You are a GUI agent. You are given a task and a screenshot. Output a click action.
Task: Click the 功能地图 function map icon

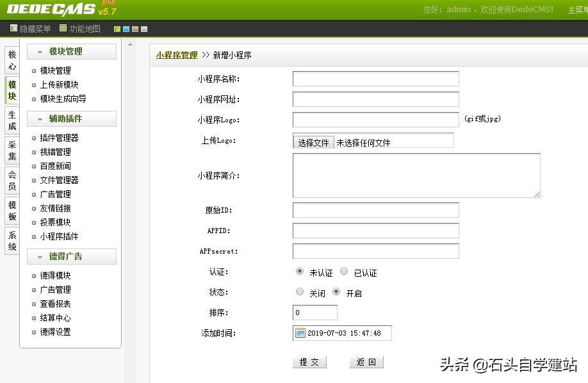[63, 28]
